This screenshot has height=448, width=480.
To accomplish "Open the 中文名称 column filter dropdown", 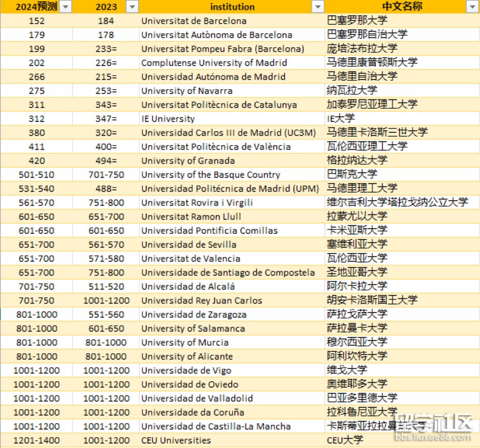I will point(472,7).
